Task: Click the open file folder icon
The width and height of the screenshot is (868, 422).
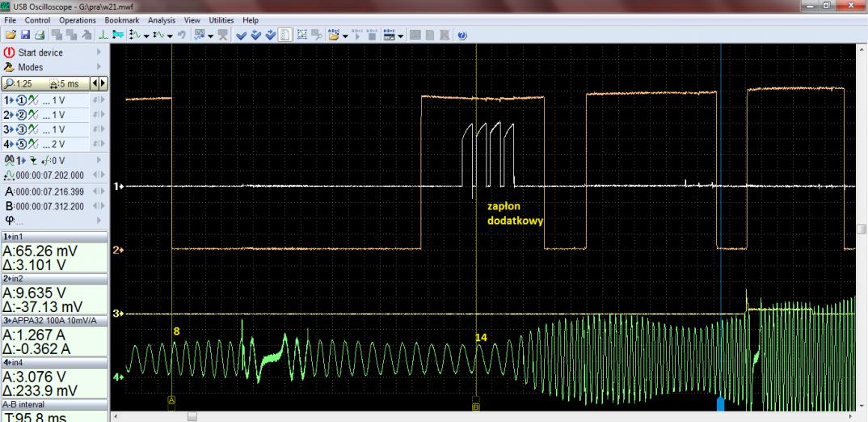Action: coord(9,35)
